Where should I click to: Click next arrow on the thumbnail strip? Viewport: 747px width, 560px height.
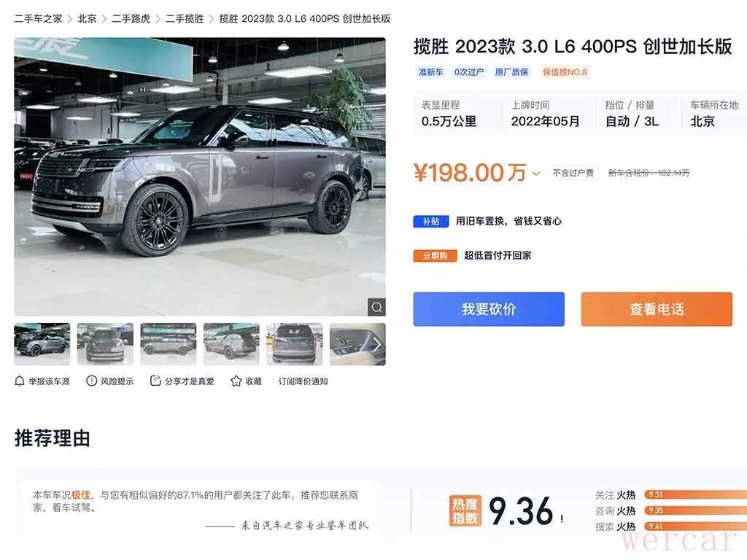(377, 344)
